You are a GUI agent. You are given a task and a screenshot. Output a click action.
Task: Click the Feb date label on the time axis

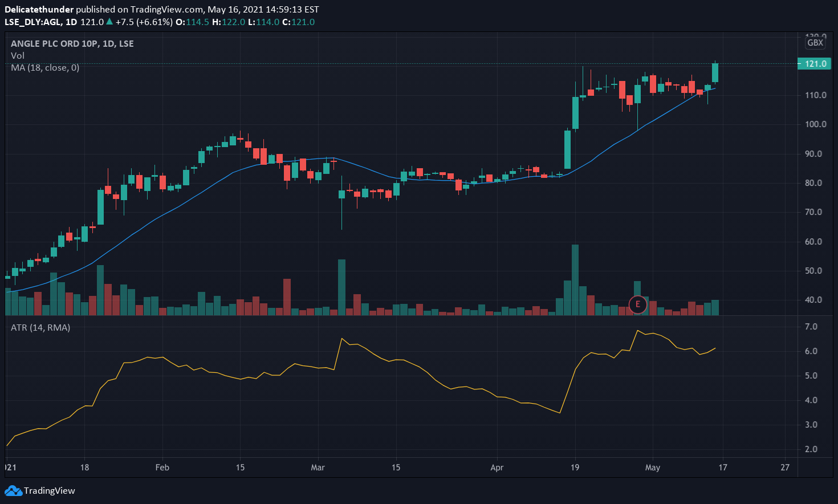162,468
